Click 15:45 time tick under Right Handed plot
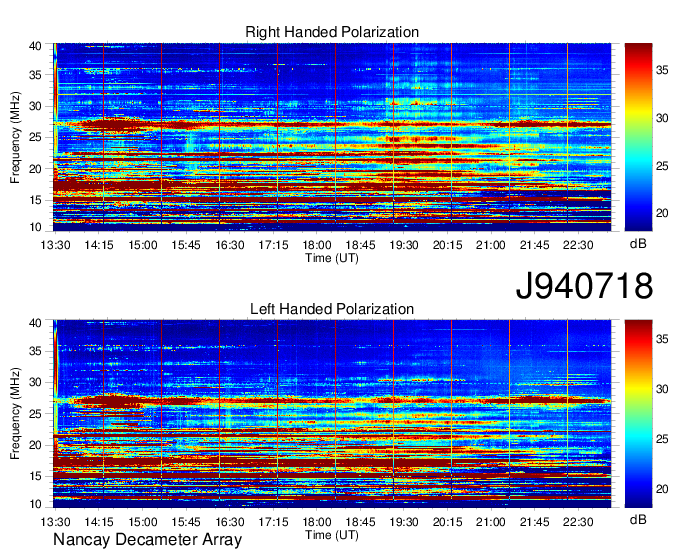 click(x=186, y=245)
